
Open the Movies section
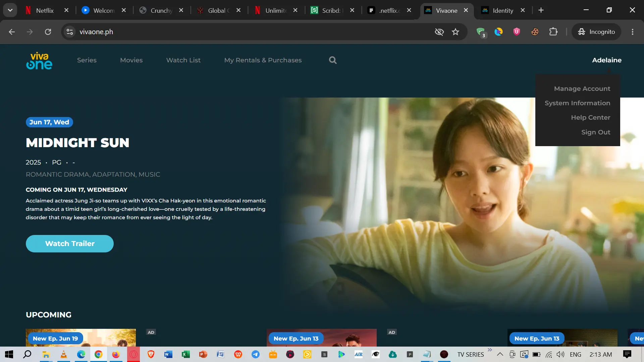131,60
